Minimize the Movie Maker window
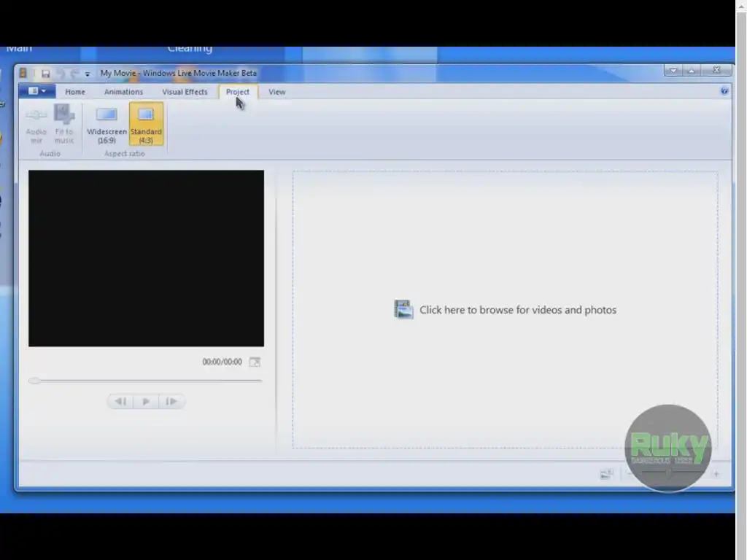This screenshot has width=747, height=560. 673,71
